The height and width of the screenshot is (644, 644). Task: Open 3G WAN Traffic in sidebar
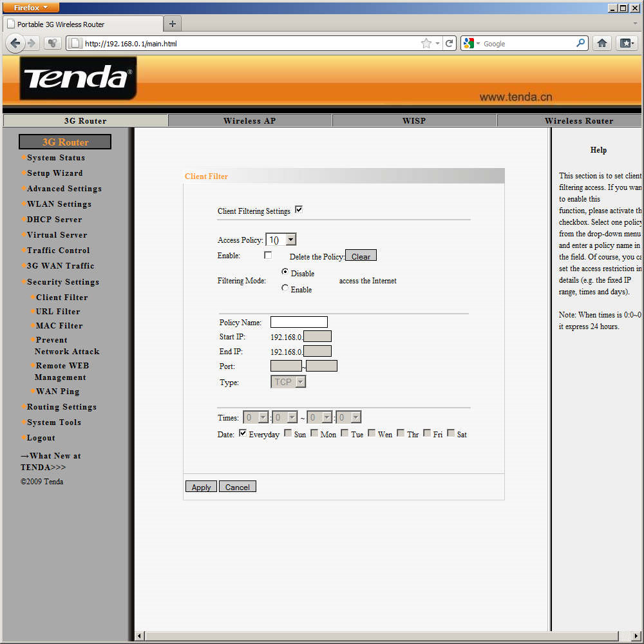[x=61, y=266]
